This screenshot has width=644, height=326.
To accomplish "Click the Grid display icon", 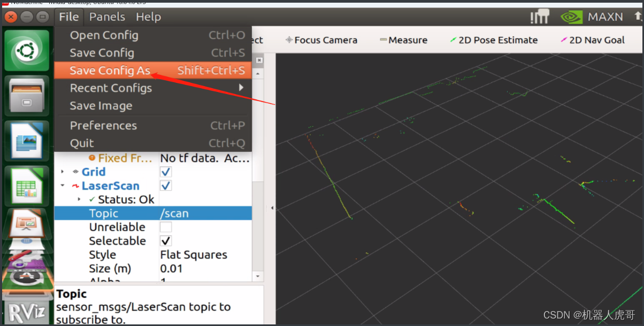I will [76, 172].
